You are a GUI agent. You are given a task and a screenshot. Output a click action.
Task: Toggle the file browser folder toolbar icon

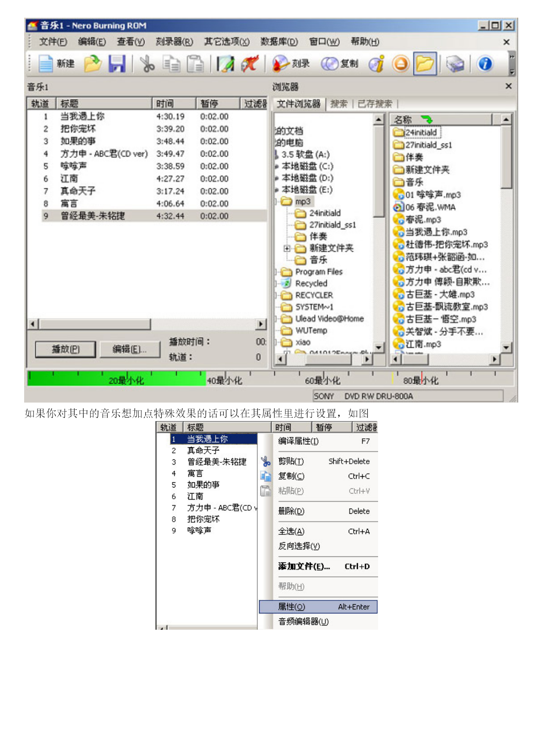coord(425,64)
